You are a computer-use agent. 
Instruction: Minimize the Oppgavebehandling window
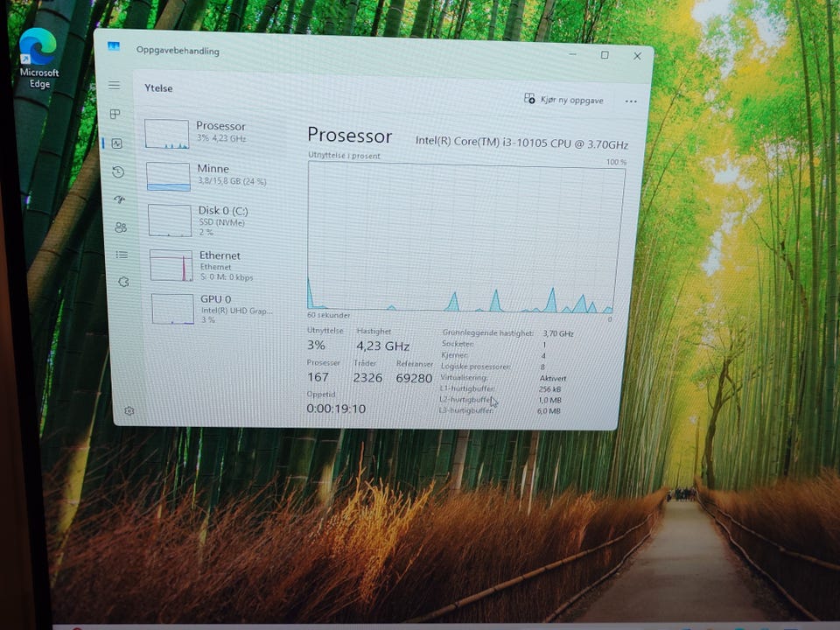tap(572, 54)
